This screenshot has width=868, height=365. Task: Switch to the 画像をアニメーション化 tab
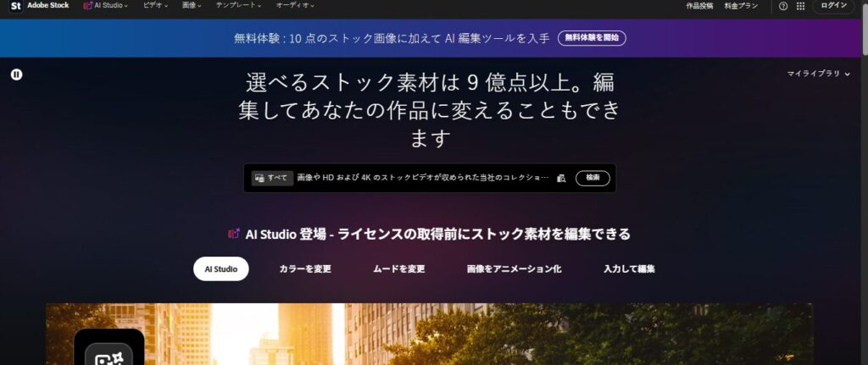click(x=514, y=269)
